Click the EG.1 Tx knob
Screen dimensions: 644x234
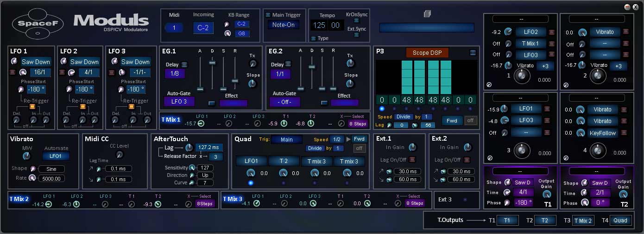tap(253, 64)
